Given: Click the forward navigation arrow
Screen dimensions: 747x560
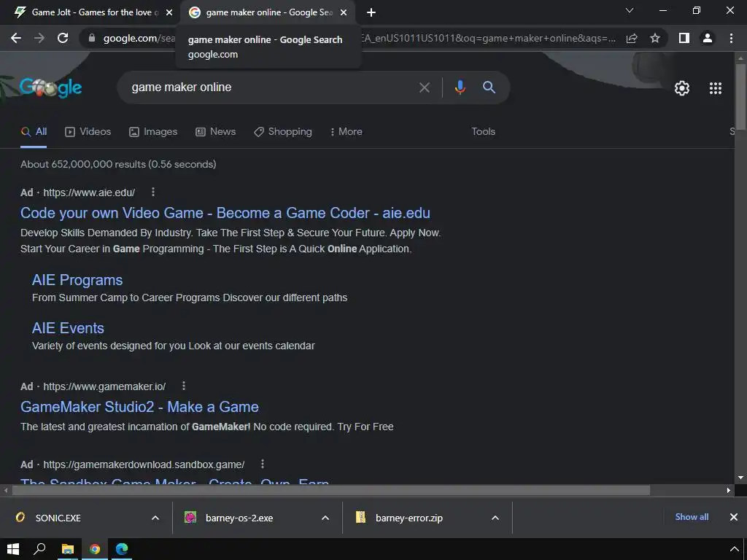Looking at the screenshot, I should click(x=39, y=38).
